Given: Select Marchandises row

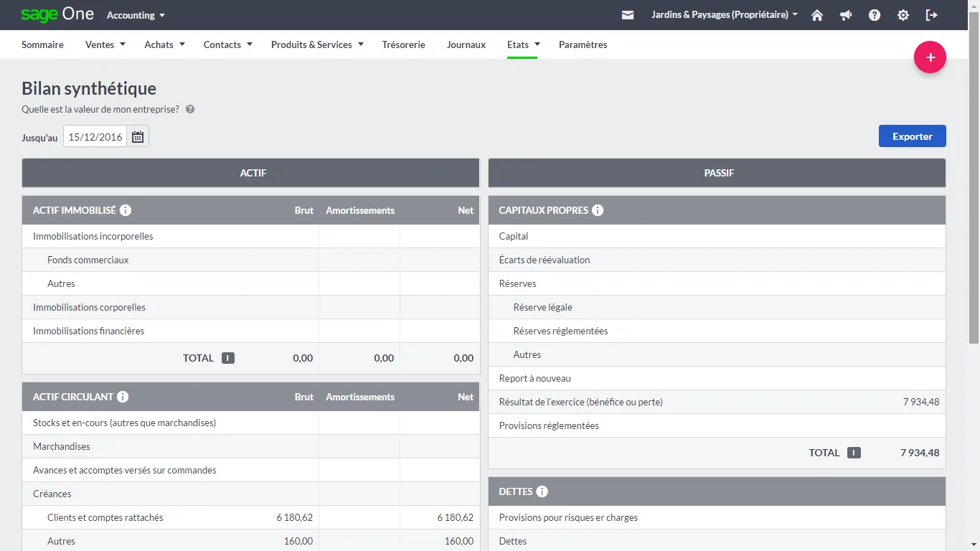Looking at the screenshot, I should click(250, 446).
